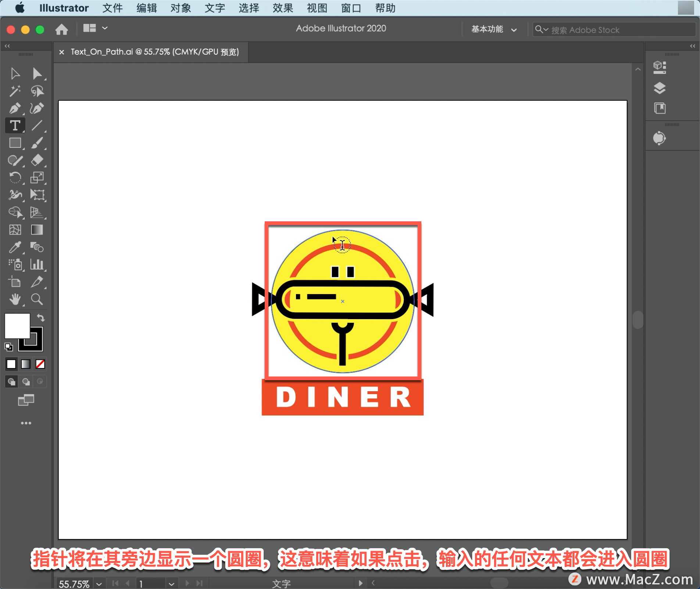
Task: Open the Appearance panel icon
Action: [660, 138]
